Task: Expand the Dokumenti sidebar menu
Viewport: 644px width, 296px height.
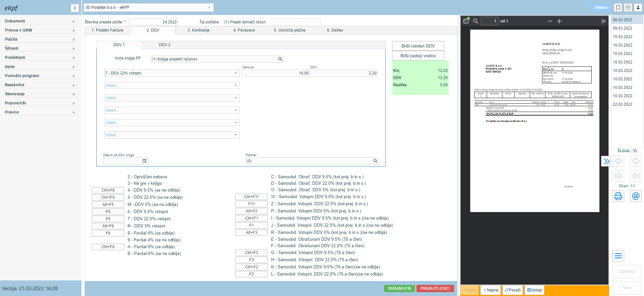Action: coord(41,21)
